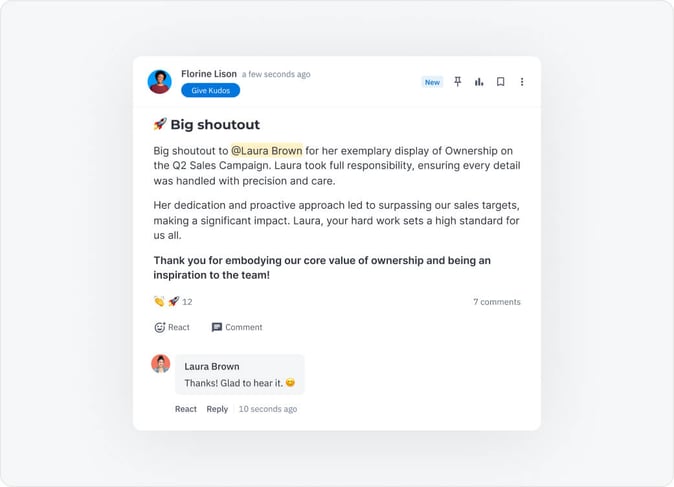Click the post's "a few seconds ago" timestamp

coord(276,74)
